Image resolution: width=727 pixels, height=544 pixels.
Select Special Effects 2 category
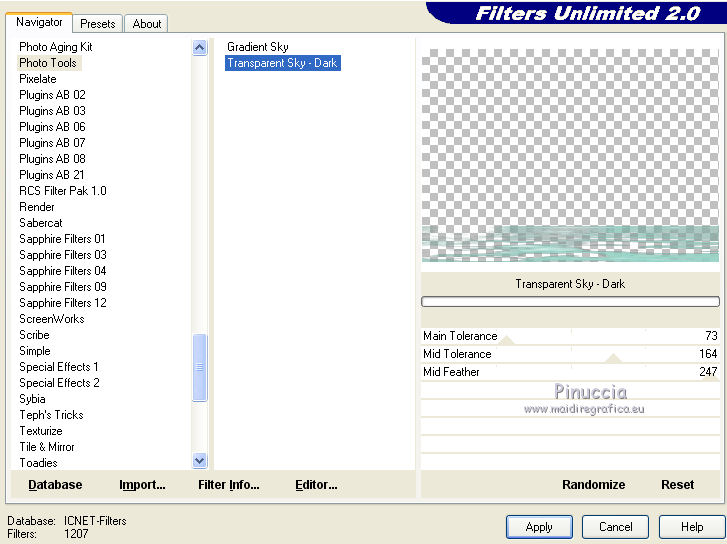(x=59, y=383)
